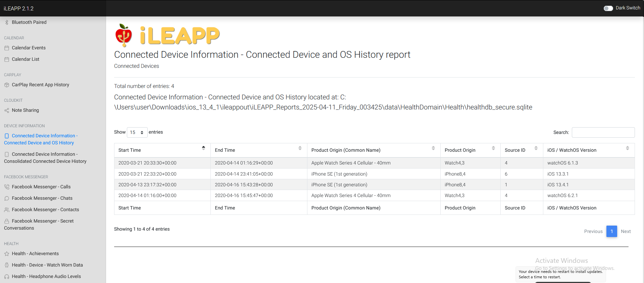Viewport: 644px width, 283px height.
Task: Open Facebook Messenger - Secret Conversations report
Action: pyautogui.click(x=39, y=225)
